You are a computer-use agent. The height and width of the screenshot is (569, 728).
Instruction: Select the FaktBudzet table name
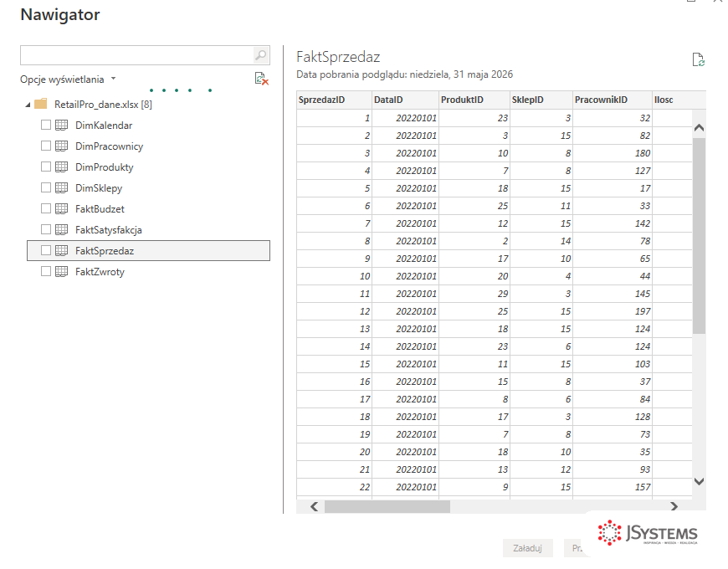pyautogui.click(x=100, y=209)
